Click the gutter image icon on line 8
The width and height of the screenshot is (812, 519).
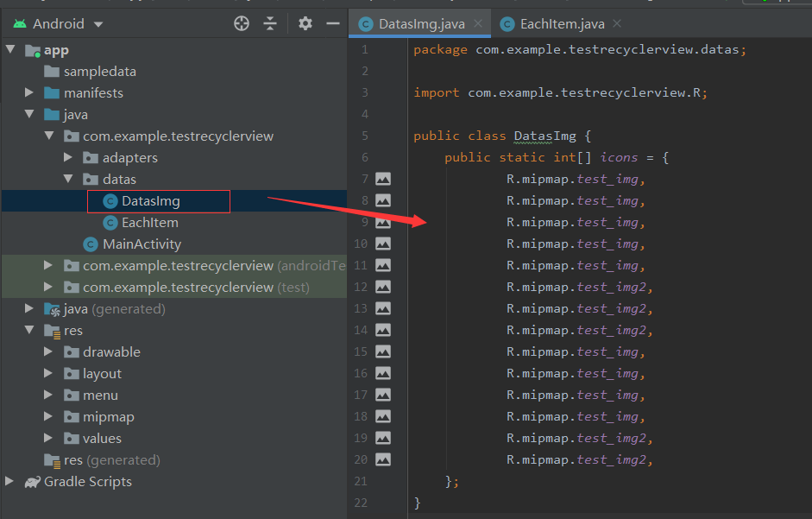(x=382, y=200)
